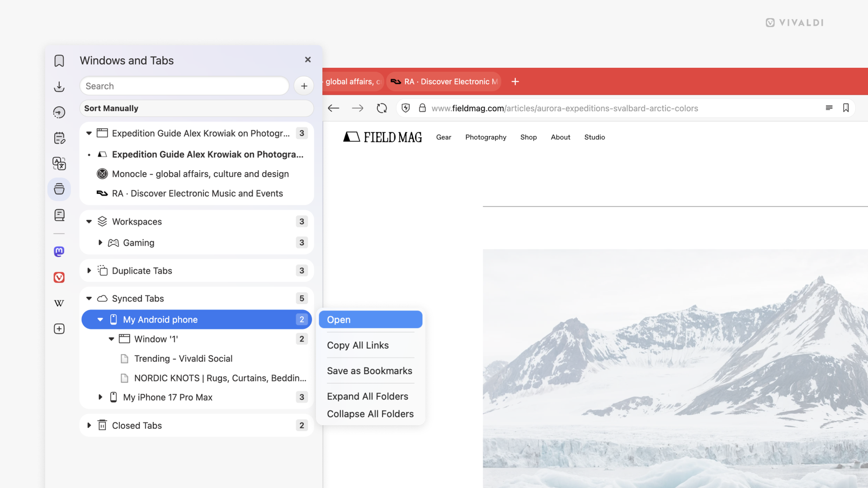Open the Translate panel
The image size is (868, 488).
pyautogui.click(x=59, y=164)
